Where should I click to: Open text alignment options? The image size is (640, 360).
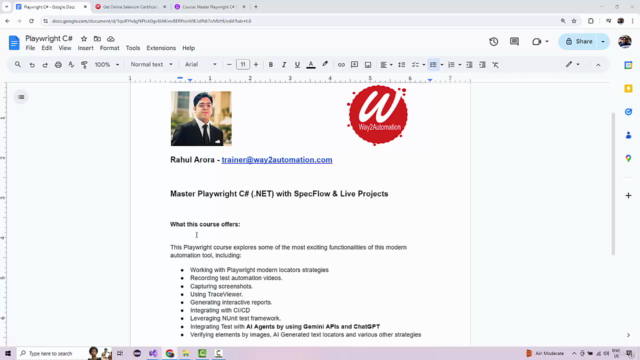386,65
